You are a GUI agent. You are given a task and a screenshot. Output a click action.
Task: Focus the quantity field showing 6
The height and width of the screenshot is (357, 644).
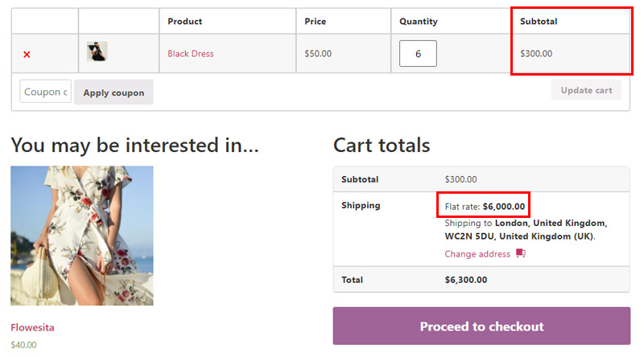click(x=418, y=53)
